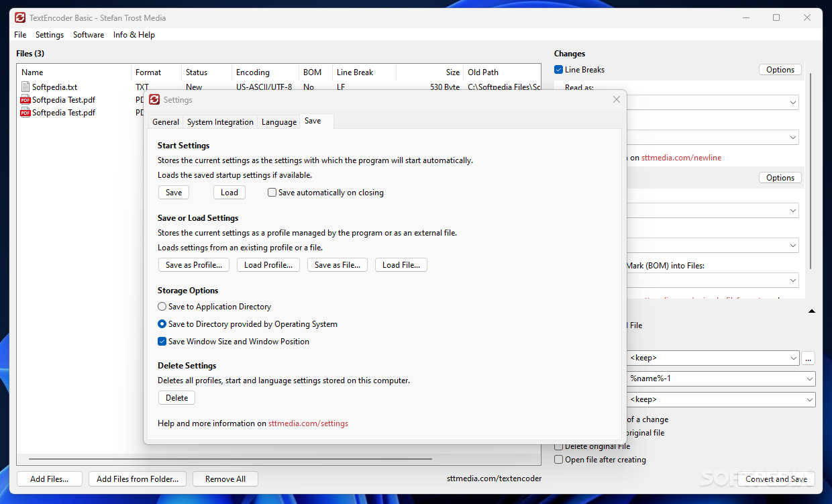The width and height of the screenshot is (832, 504).
Task: Click the sttmedia.com/textencoder text
Action: 495,478
